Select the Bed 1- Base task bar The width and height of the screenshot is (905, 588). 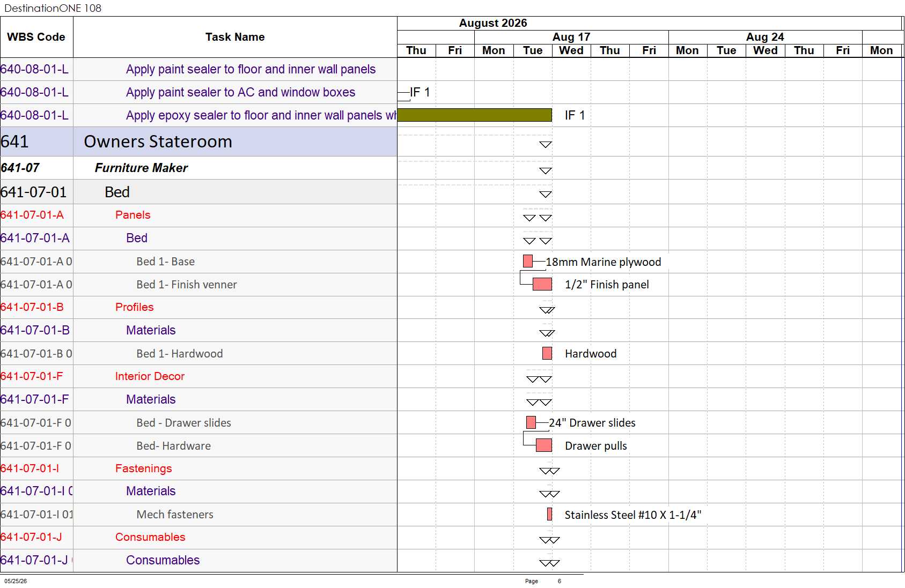pos(528,261)
